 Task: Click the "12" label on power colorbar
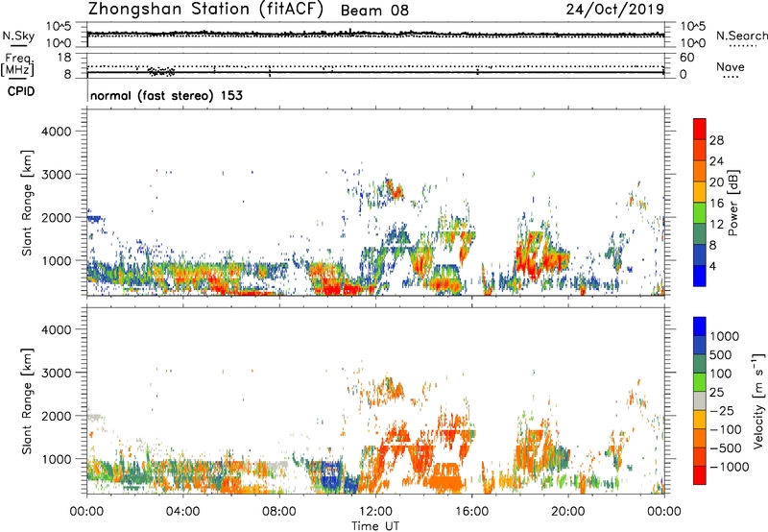716,225
